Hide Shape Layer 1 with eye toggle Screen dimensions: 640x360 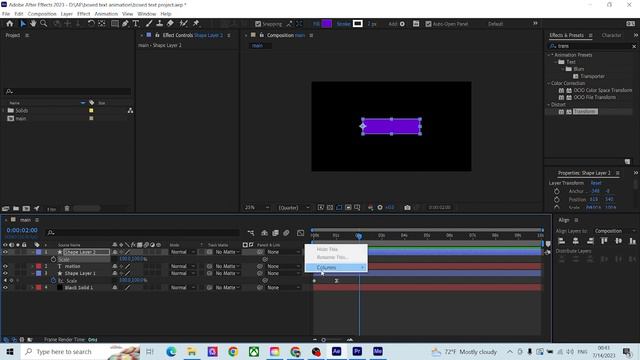click(x=5, y=273)
